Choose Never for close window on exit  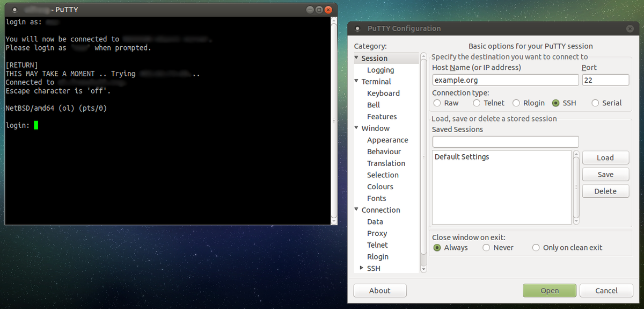tap(486, 248)
